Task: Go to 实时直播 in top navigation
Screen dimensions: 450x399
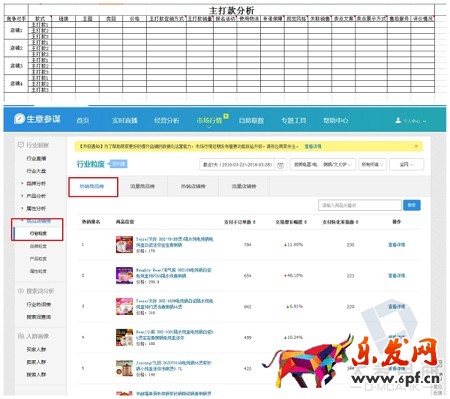Action: pos(125,120)
